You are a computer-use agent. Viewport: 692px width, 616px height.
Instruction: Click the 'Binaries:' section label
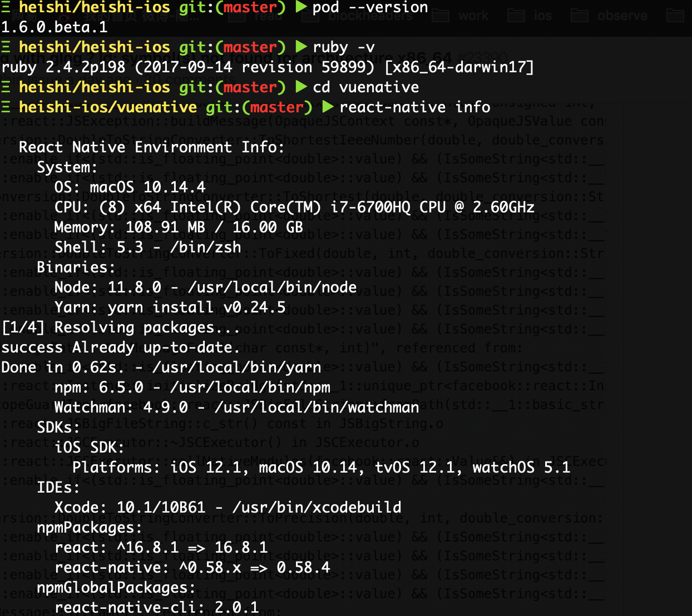[76, 267]
